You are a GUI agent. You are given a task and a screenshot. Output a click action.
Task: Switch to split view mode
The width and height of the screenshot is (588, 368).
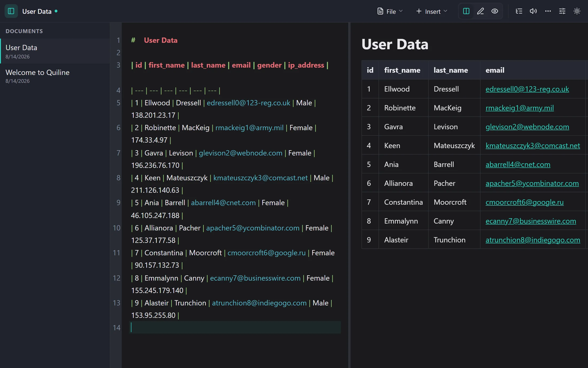point(466,11)
